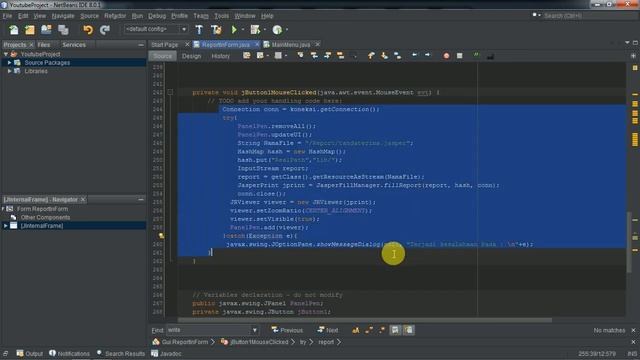Switch to the History view
The width and height of the screenshot is (640, 360).
point(221,56)
